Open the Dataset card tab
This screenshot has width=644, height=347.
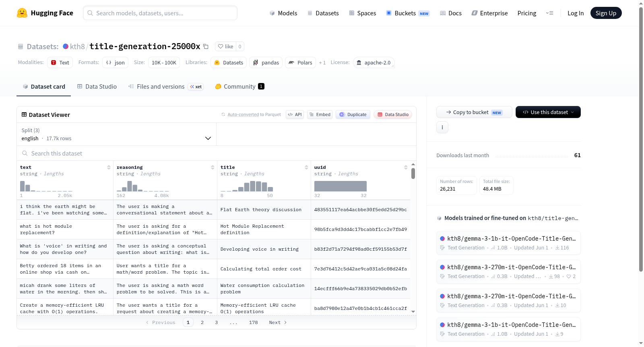(x=44, y=87)
